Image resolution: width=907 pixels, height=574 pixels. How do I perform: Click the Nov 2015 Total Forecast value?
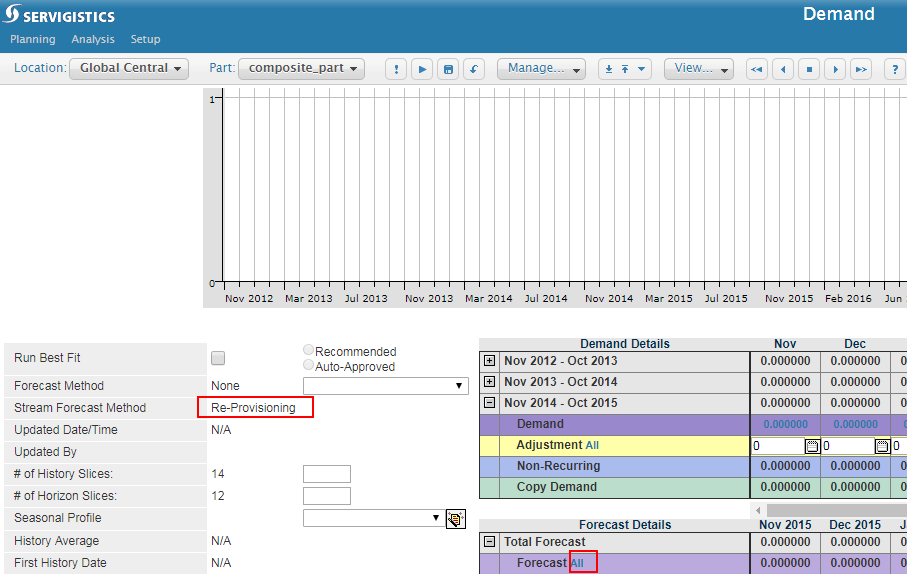786,542
